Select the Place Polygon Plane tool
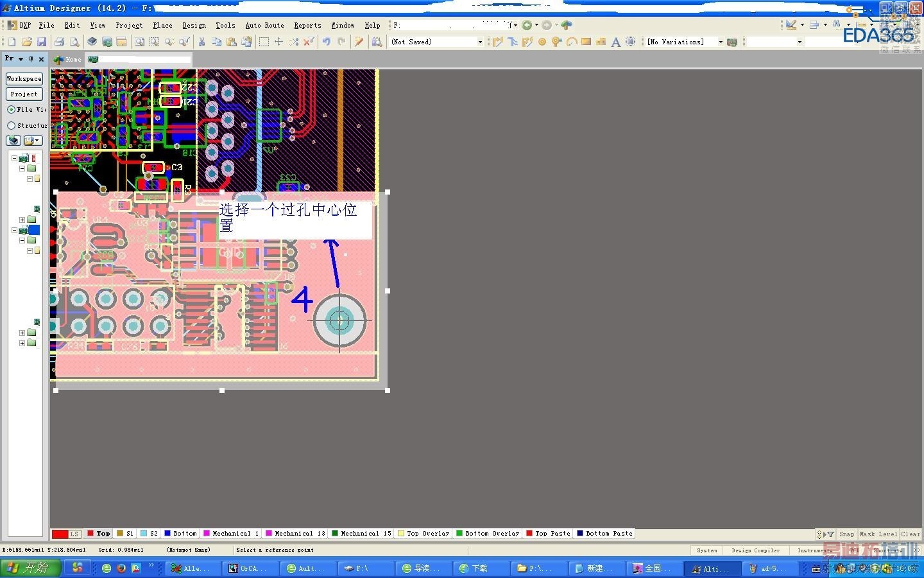The image size is (924, 578). click(601, 42)
